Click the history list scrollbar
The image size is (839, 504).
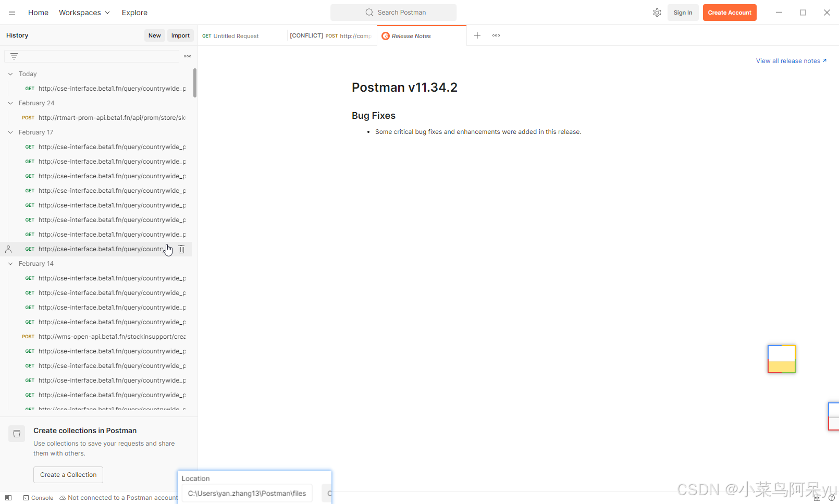click(x=195, y=83)
